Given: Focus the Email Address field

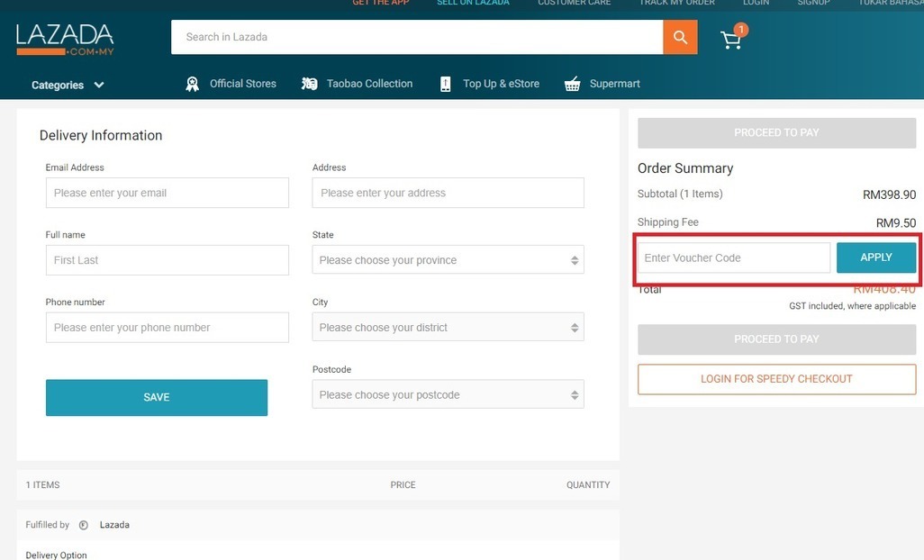Looking at the screenshot, I should [x=167, y=193].
